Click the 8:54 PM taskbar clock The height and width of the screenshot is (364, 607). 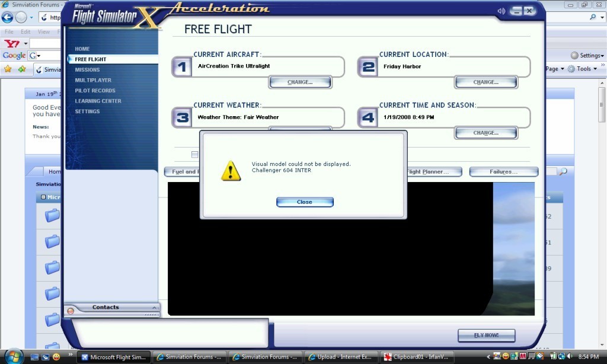pos(589,357)
